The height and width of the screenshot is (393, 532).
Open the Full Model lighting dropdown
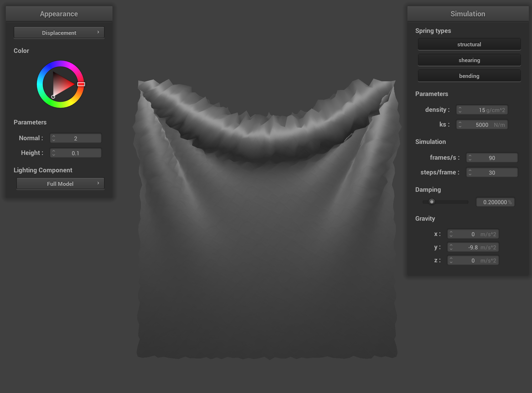click(60, 184)
